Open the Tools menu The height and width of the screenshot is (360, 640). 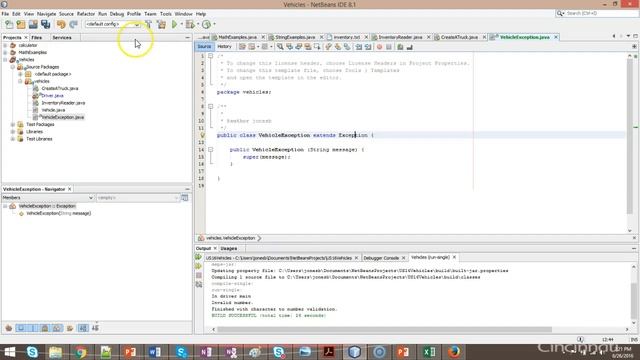(166, 14)
